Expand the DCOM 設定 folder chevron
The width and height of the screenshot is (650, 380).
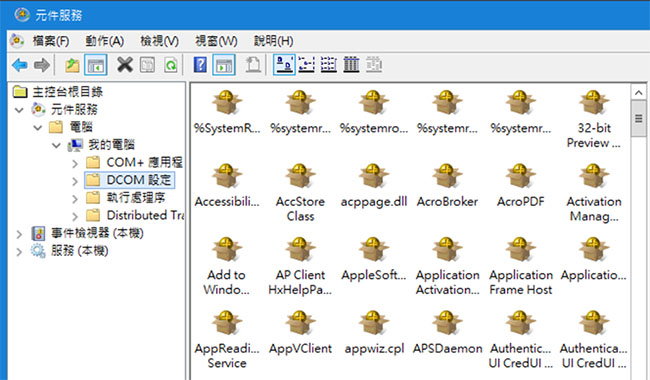(75, 181)
